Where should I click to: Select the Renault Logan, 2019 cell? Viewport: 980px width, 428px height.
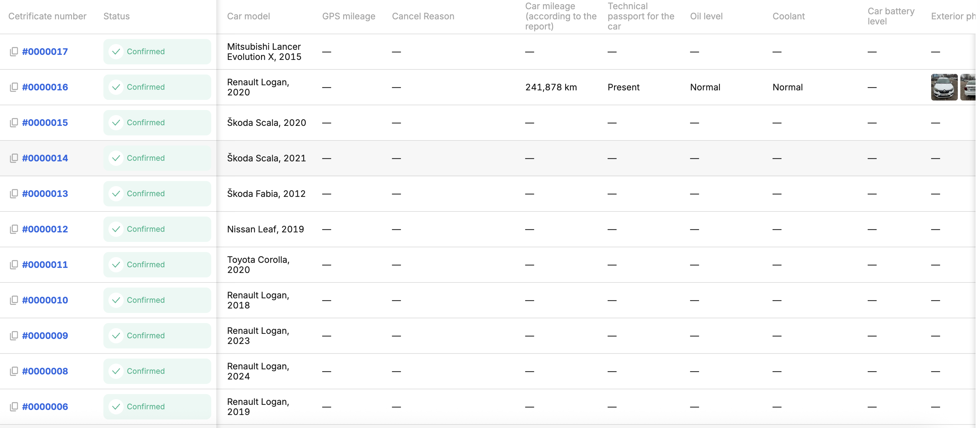point(258,407)
